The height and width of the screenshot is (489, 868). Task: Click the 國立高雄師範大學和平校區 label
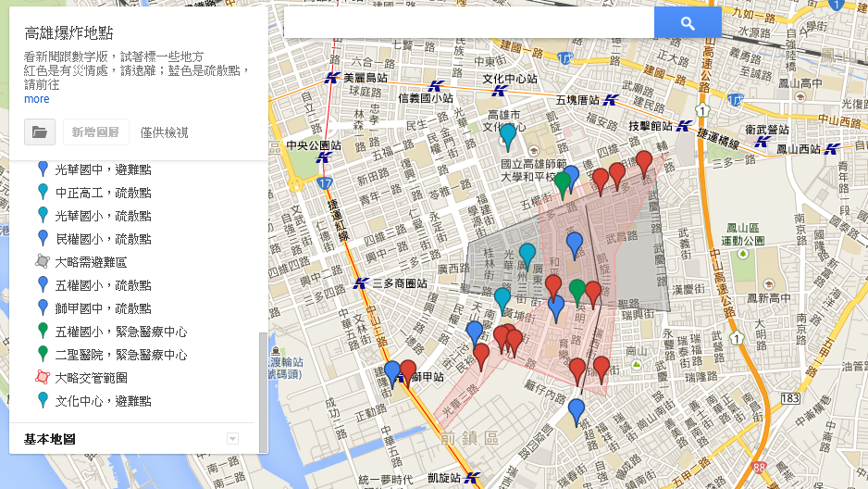point(534,170)
